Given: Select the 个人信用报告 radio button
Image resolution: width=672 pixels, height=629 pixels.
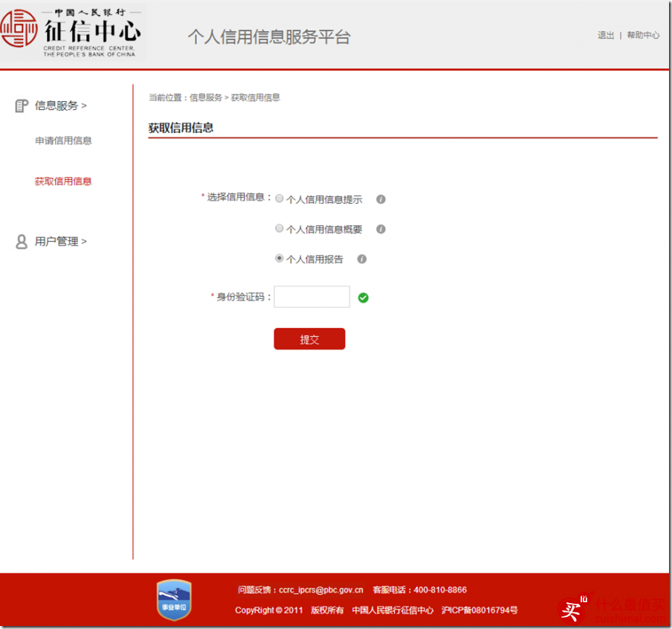Looking at the screenshot, I should coord(279,258).
